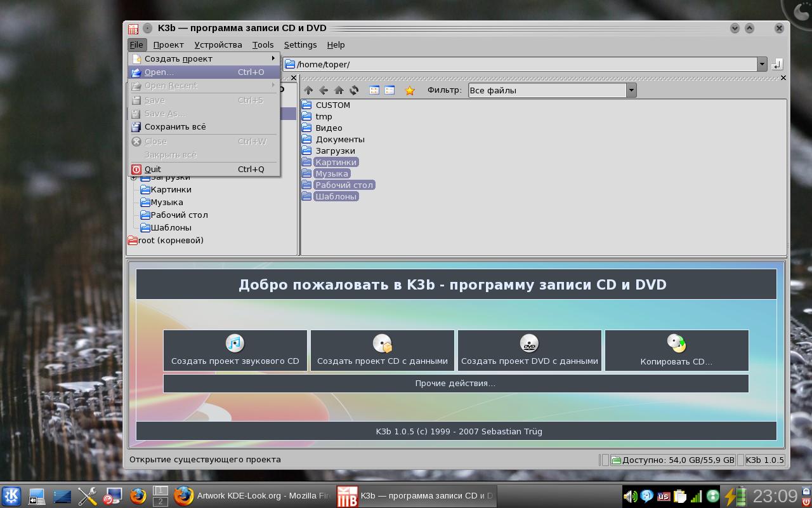Open the KDE K menu
This screenshot has height=508, width=812.
coord(11,496)
